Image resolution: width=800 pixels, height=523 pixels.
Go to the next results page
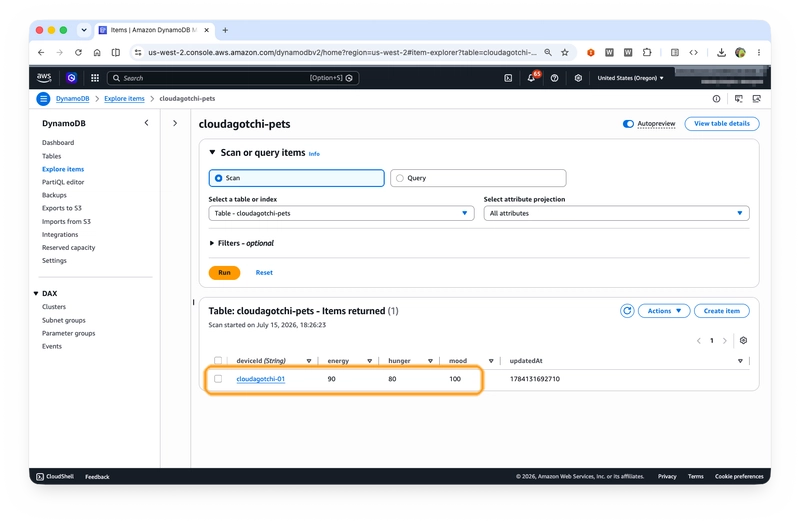pos(724,341)
